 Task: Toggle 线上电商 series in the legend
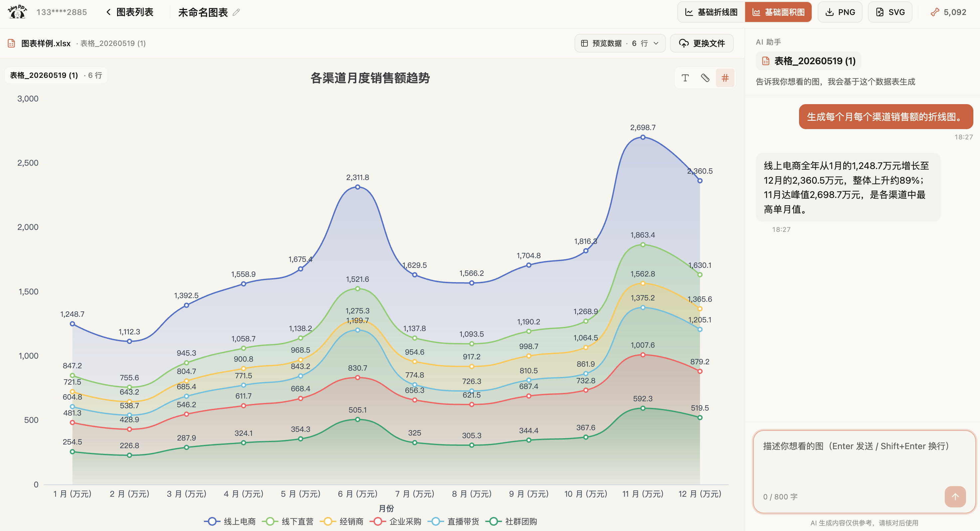[x=230, y=521]
